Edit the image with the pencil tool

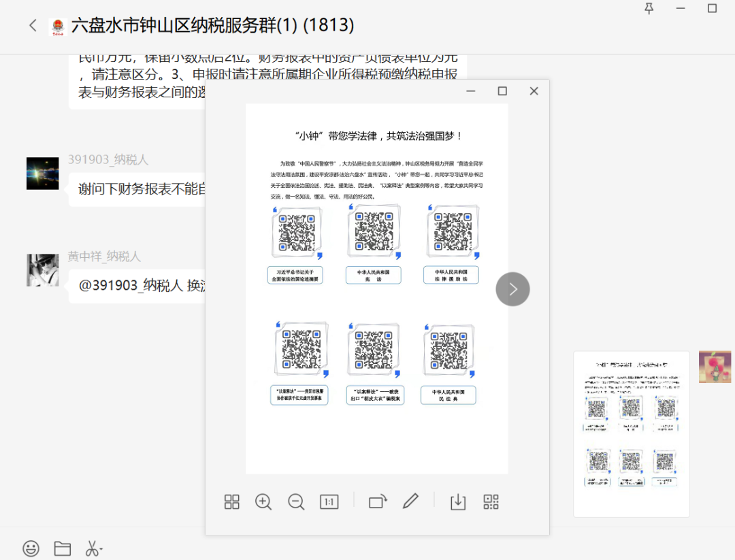pyautogui.click(x=410, y=501)
